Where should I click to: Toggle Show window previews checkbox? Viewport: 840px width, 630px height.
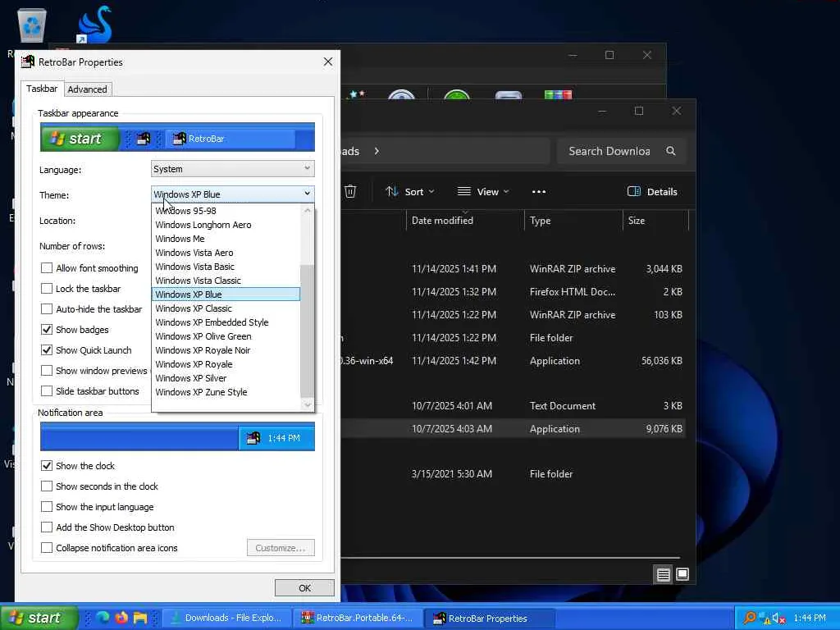pos(47,371)
